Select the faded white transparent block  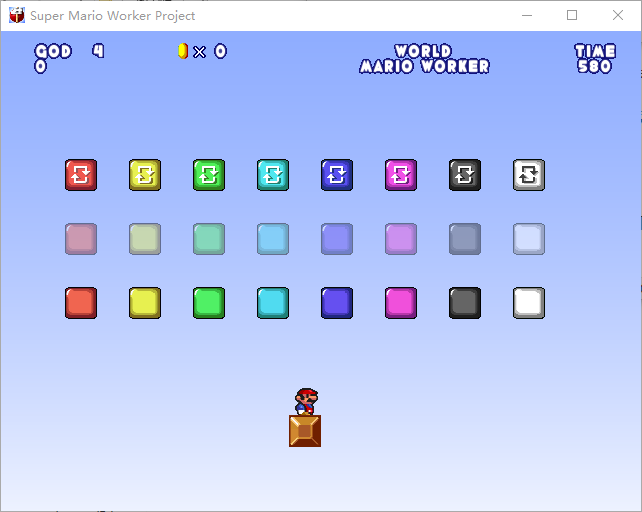(529, 239)
